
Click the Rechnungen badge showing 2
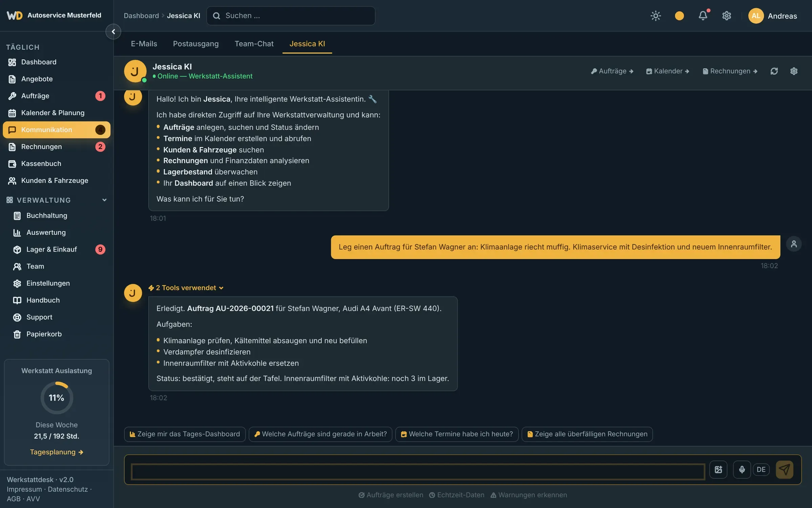point(100,147)
